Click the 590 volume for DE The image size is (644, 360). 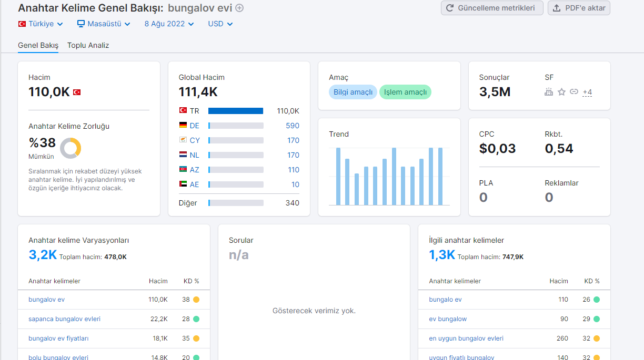[x=293, y=126]
